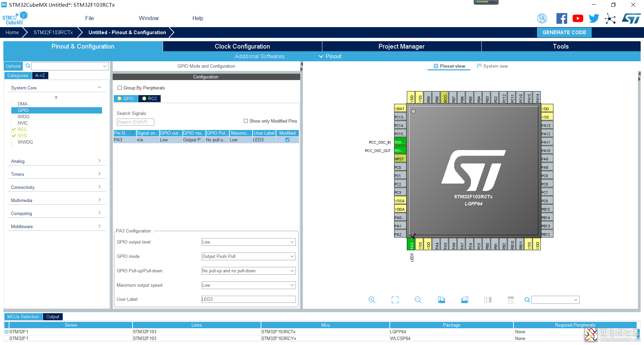Zoom in on the pinout view
The height and width of the screenshot is (345, 644).
[x=372, y=300]
